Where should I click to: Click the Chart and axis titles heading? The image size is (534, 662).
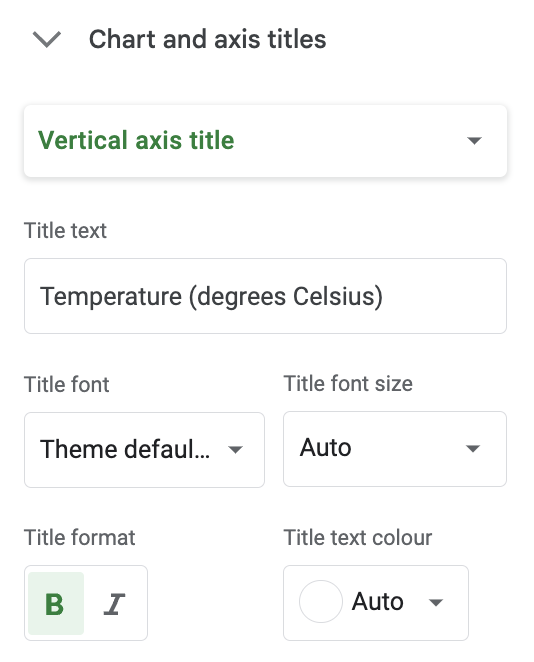(207, 40)
